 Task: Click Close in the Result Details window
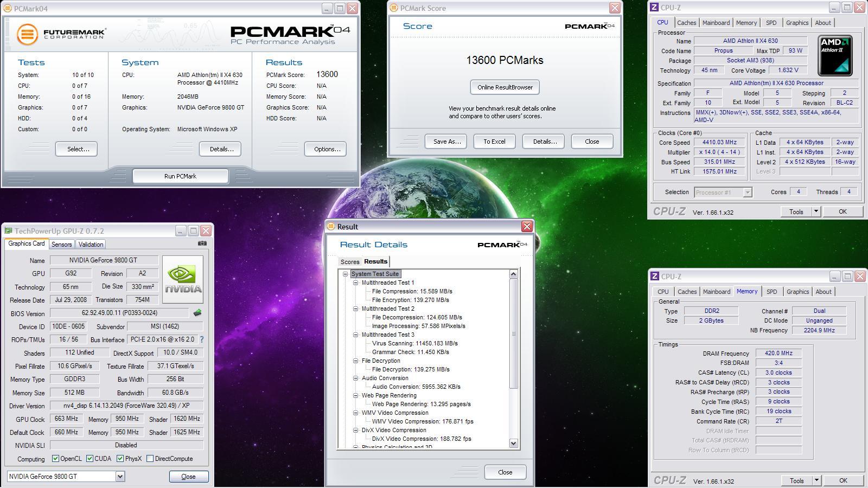click(505, 472)
